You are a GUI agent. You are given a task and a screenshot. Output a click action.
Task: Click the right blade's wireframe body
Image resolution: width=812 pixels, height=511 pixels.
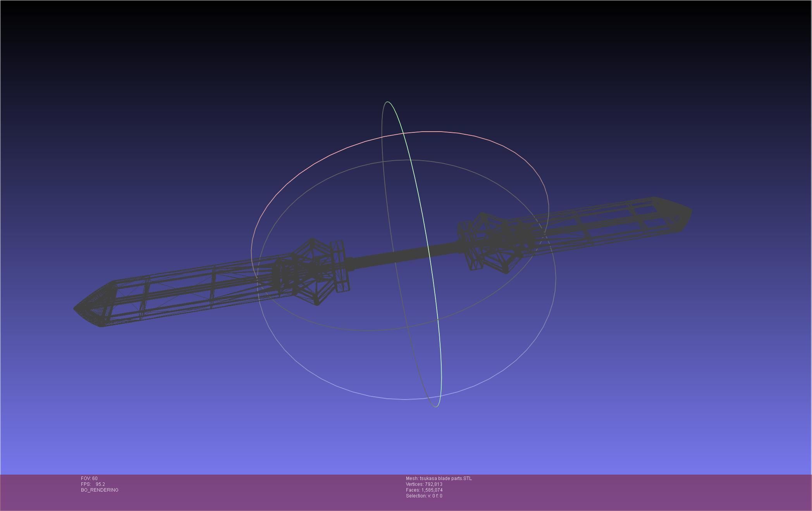pyautogui.click(x=604, y=225)
